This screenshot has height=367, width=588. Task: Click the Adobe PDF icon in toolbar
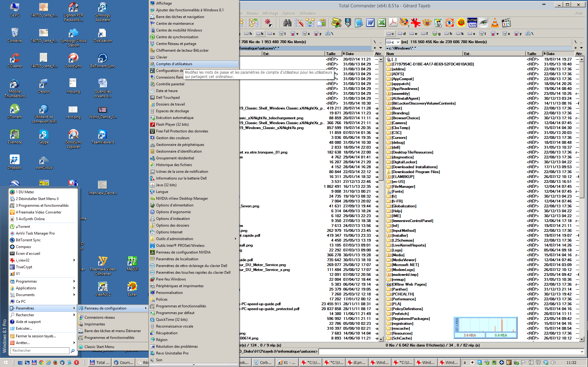393,23
